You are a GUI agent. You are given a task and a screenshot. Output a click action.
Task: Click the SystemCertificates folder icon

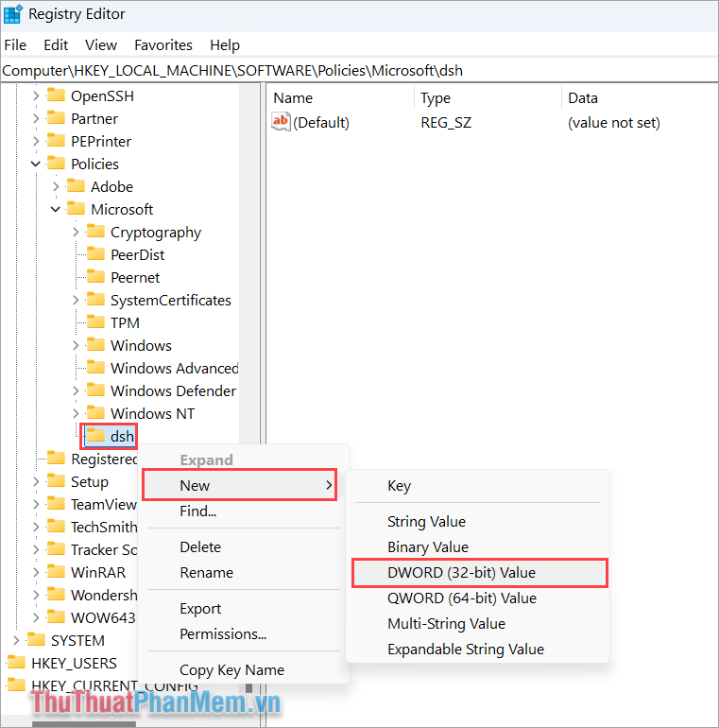(x=95, y=300)
